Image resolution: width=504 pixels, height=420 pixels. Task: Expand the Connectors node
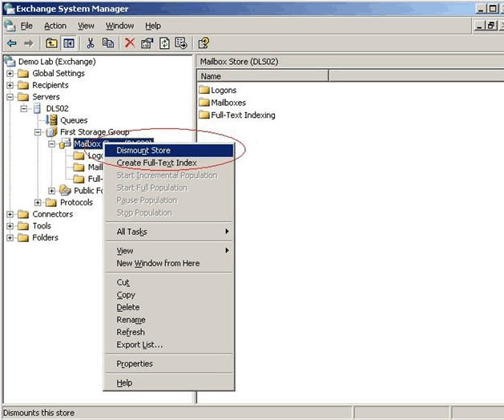[10, 214]
